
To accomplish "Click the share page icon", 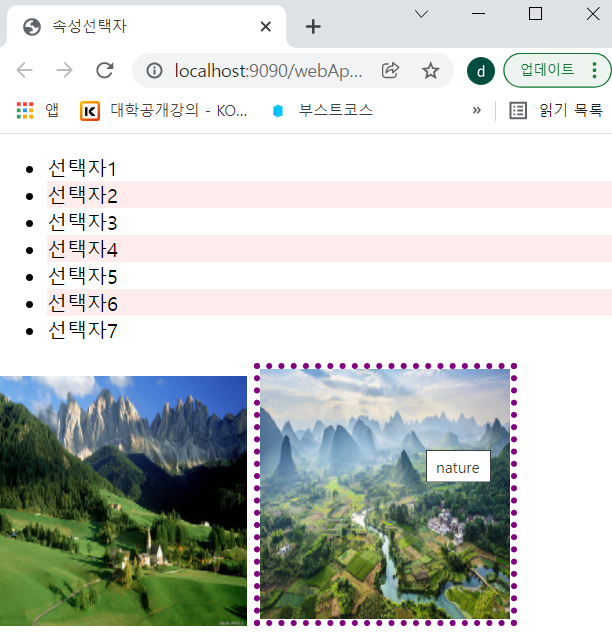I will pos(390,71).
